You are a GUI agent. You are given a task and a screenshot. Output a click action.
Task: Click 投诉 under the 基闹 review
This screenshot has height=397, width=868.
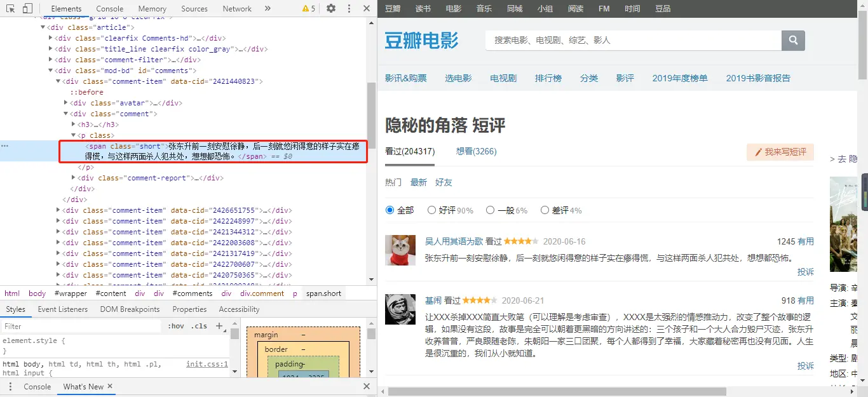(806, 366)
